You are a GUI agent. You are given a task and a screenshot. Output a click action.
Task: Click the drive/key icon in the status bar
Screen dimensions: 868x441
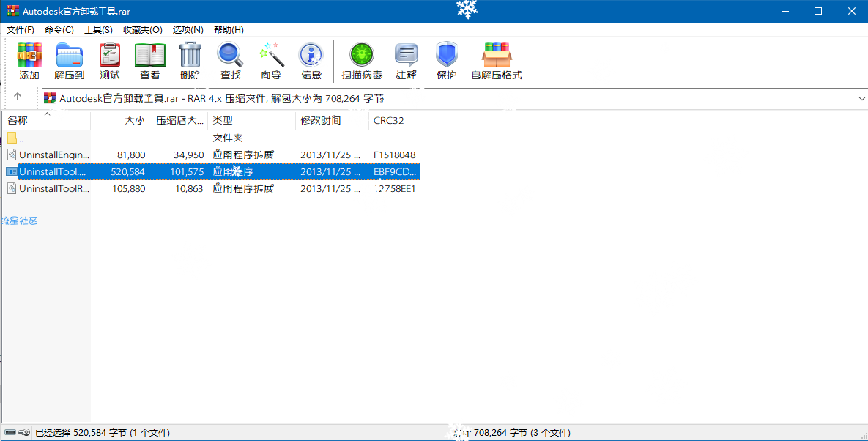coord(17,432)
